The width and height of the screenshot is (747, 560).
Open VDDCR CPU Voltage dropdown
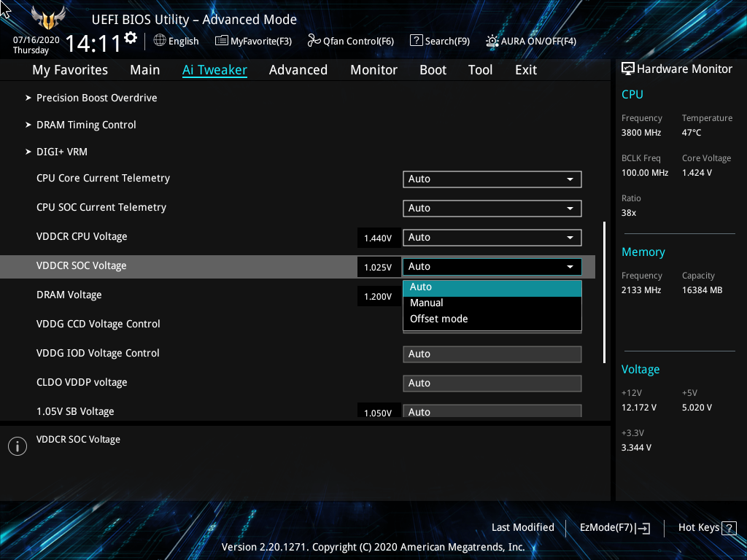coord(492,238)
